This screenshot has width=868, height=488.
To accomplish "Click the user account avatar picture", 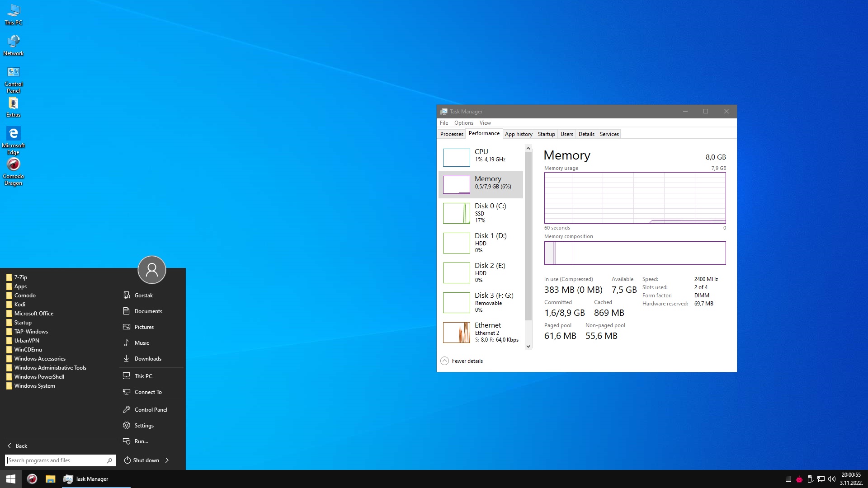I will point(152,270).
